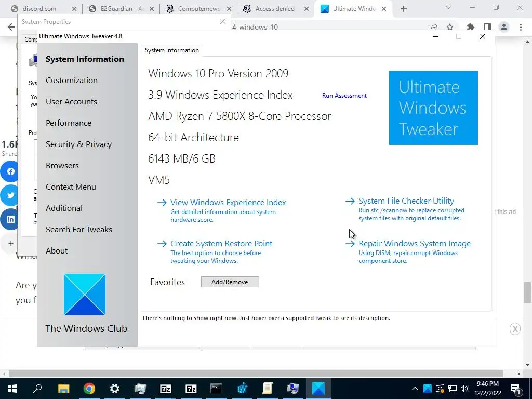Image resolution: width=532 pixels, height=399 pixels.
Task: Open more share options plus icon on webpage
Action: coord(10,243)
